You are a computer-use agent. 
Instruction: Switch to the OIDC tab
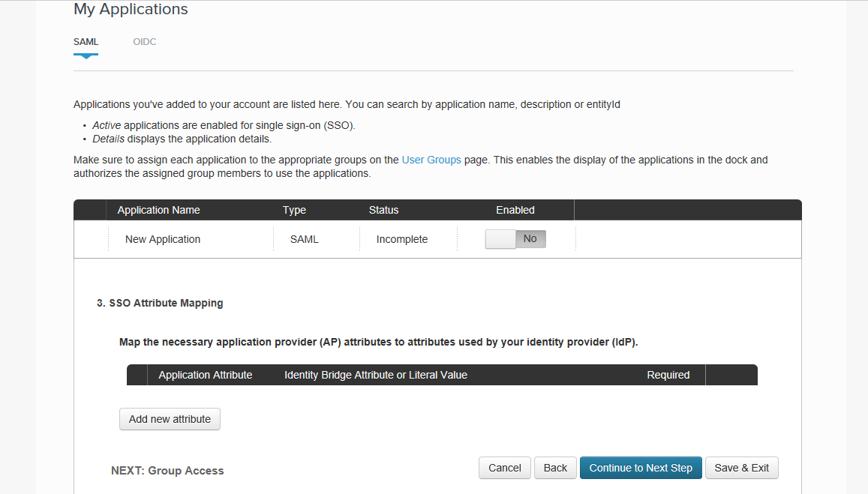[145, 42]
